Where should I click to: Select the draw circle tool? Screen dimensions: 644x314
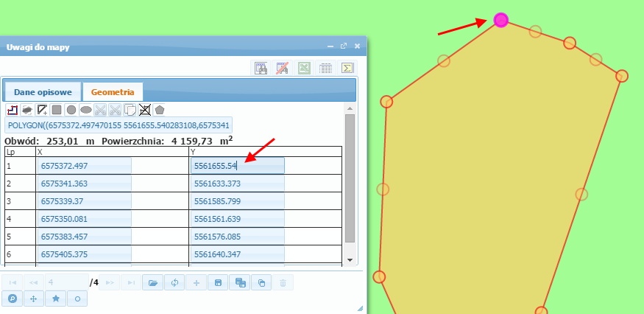click(x=71, y=110)
